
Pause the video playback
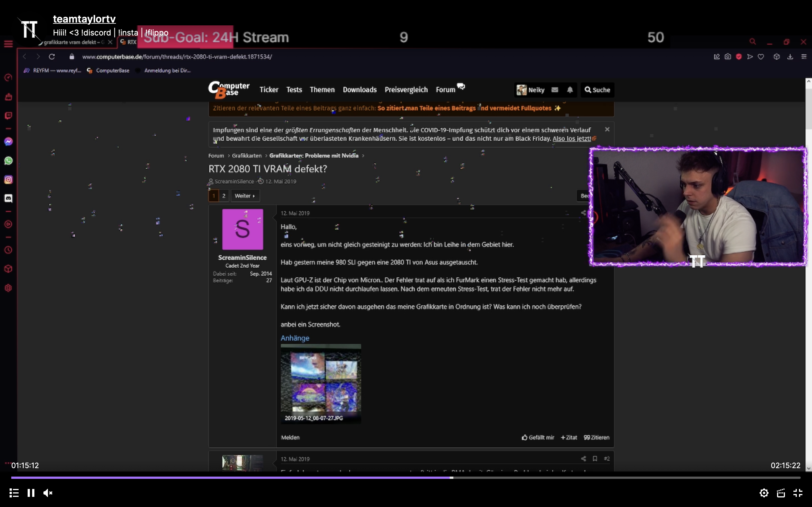point(31,493)
